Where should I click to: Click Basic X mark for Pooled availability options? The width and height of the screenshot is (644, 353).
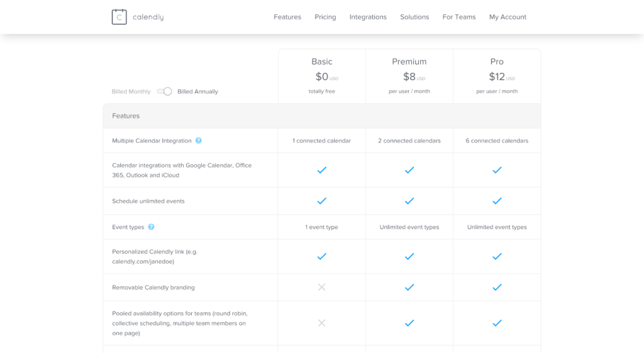pos(321,323)
